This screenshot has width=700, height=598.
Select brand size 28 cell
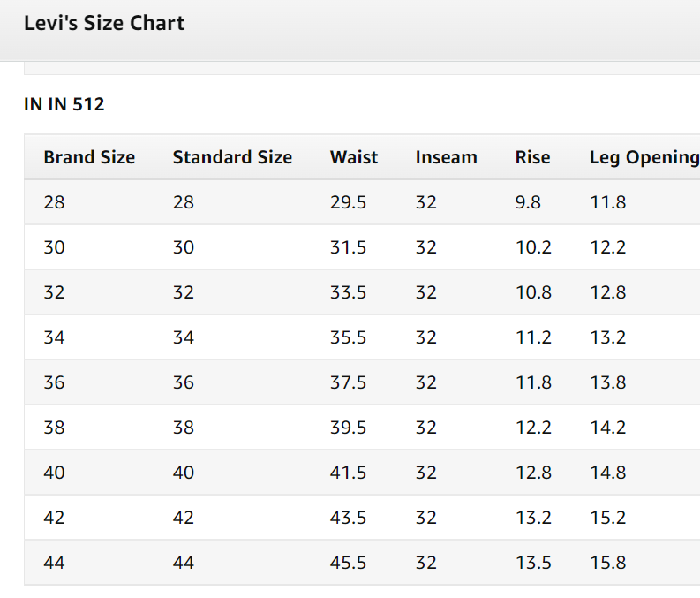coord(54,202)
